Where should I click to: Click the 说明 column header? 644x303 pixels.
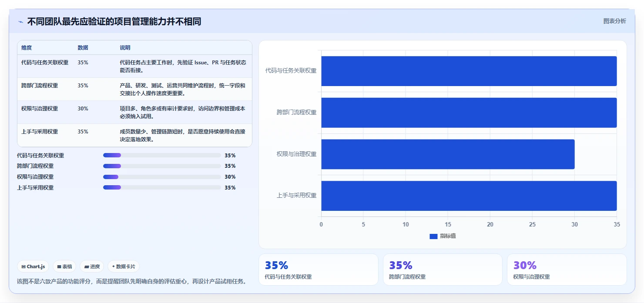click(x=125, y=48)
